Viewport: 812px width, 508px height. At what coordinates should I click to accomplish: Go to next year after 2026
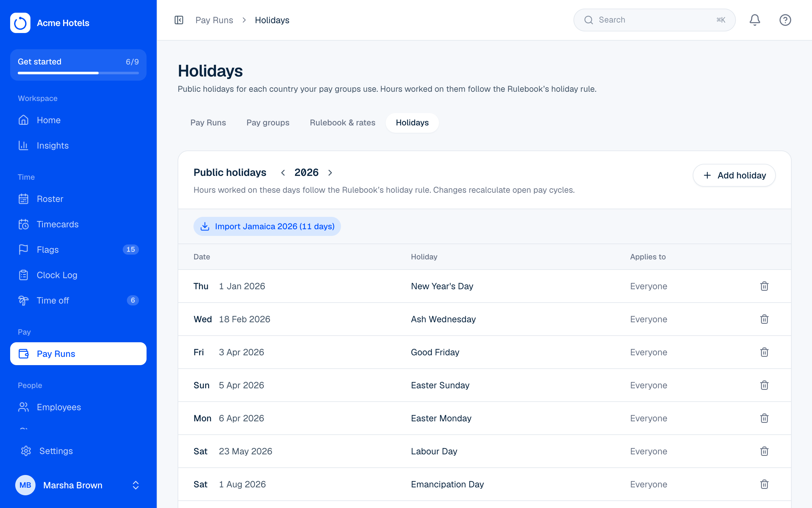click(330, 173)
